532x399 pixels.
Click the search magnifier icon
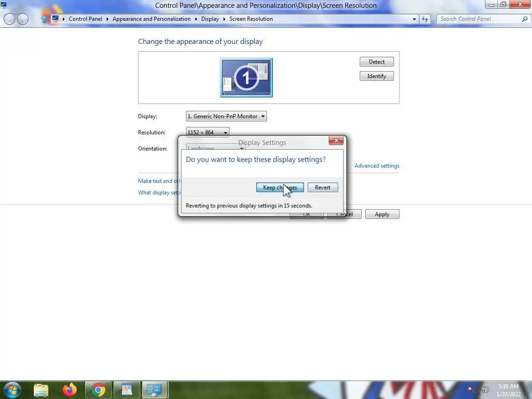[x=525, y=19]
